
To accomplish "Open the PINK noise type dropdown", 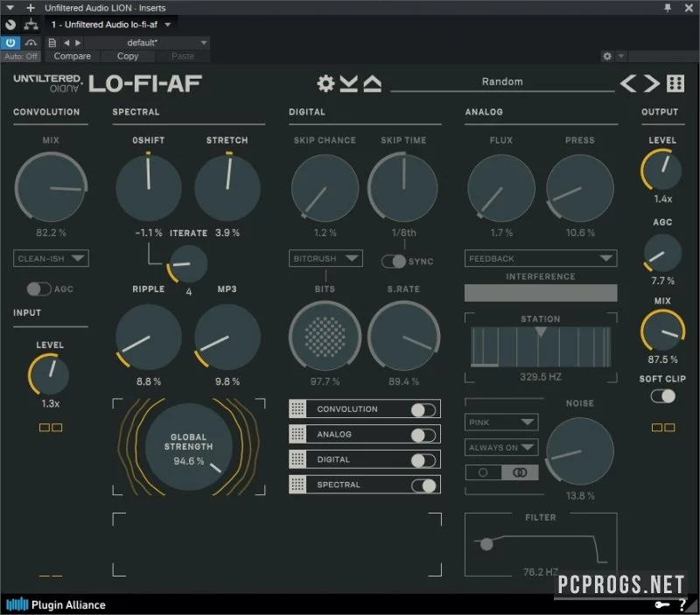I will 501,423.
